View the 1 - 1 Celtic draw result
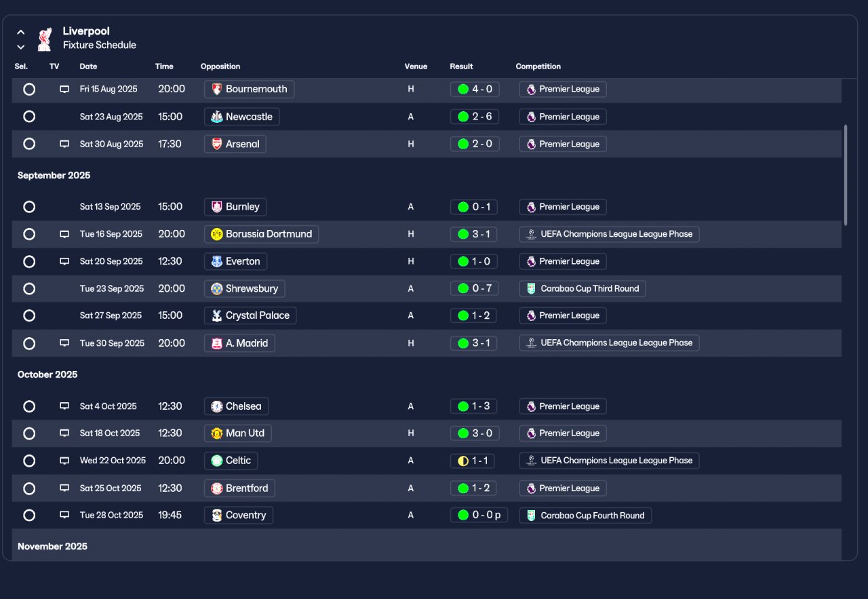This screenshot has width=868, height=599. (x=473, y=461)
